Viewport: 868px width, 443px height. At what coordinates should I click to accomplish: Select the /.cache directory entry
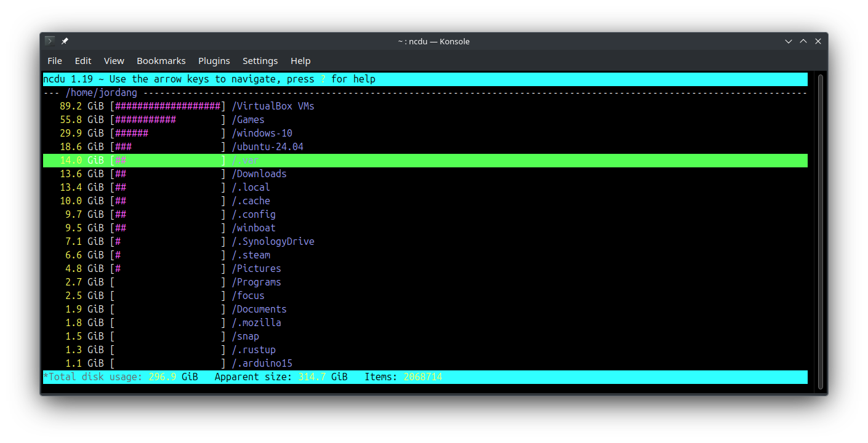click(251, 201)
